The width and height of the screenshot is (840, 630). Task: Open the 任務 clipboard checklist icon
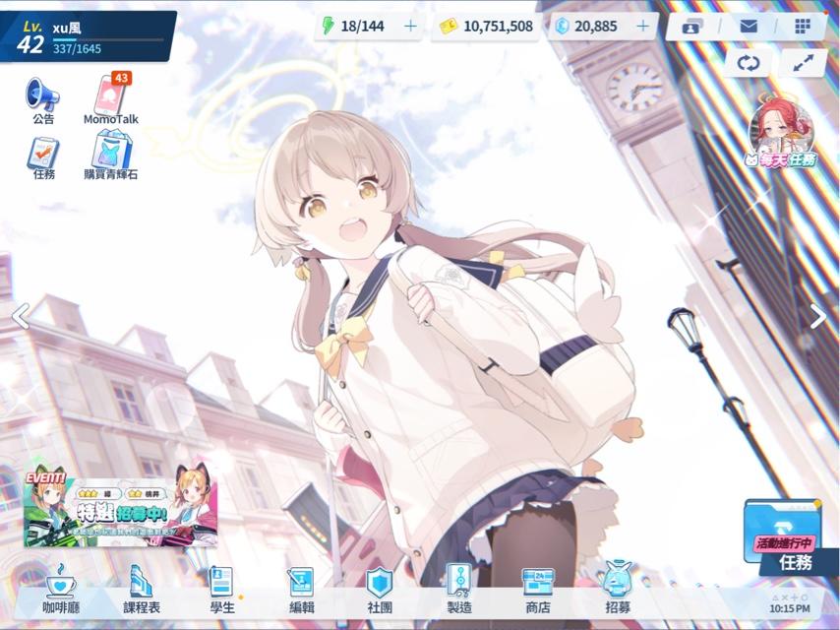(x=43, y=158)
